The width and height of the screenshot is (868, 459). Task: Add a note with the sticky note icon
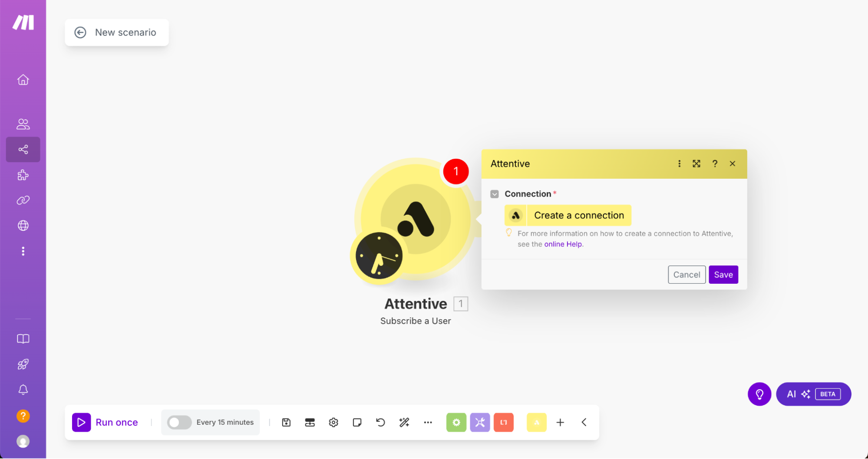(x=357, y=423)
